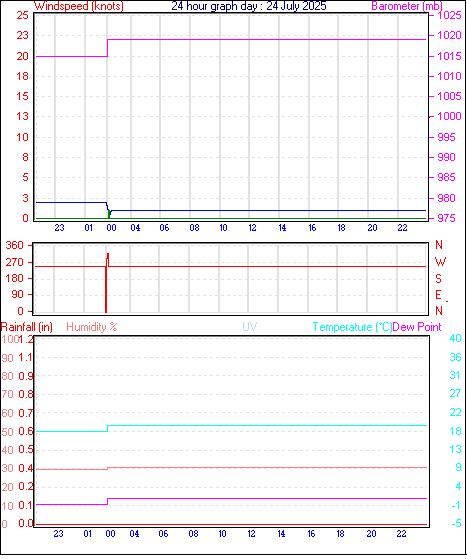The image size is (467, 559).
Task: Click the 08 hour label under rainfall chart
Action: point(193,533)
